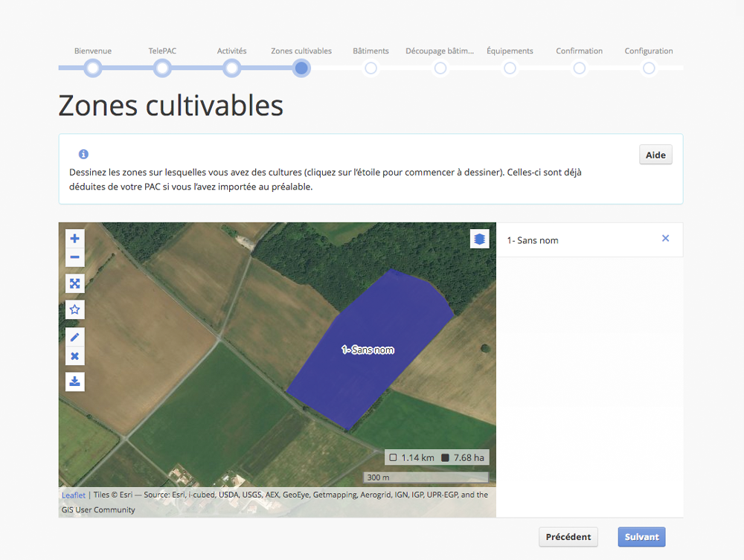744x560 pixels.
Task: Zoom out of the map
Action: click(x=74, y=257)
